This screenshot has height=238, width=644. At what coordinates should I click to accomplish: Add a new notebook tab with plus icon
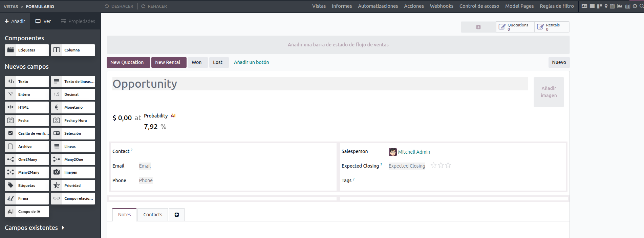click(x=177, y=215)
